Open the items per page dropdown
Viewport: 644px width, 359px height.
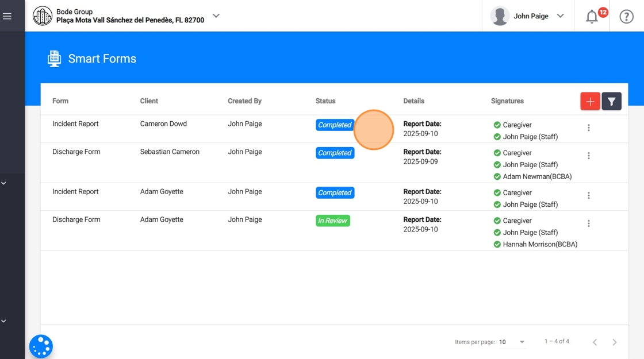coord(512,342)
